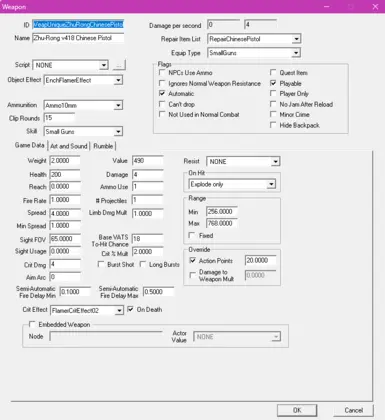
Task: Toggle Ignores Normal Weapon Resistance checkbox
Action: [x=162, y=83]
